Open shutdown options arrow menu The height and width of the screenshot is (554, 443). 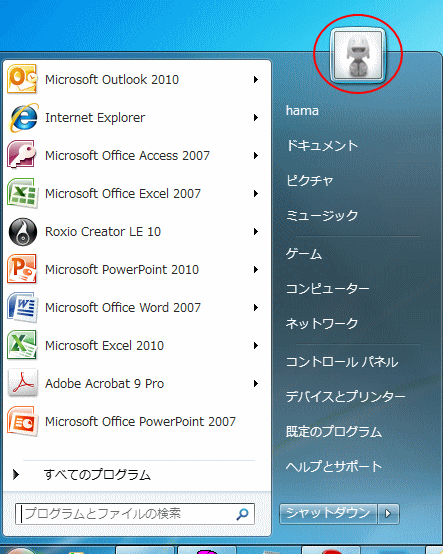(x=388, y=513)
